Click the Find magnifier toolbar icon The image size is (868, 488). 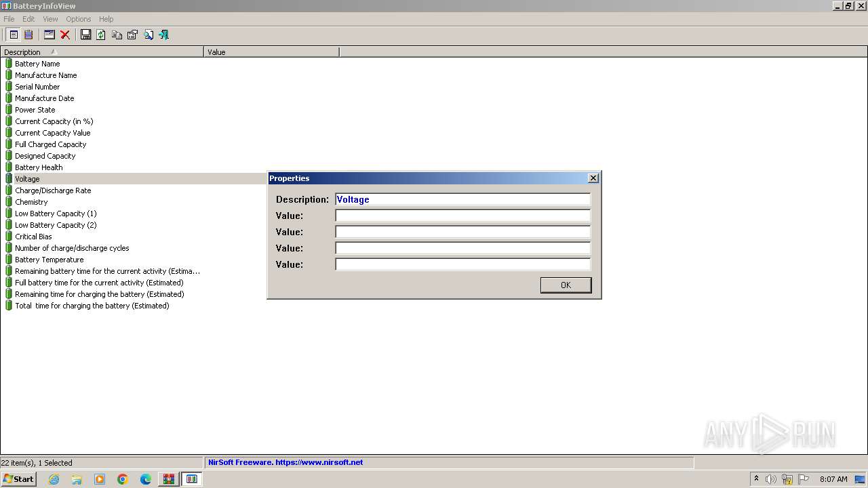(x=148, y=35)
